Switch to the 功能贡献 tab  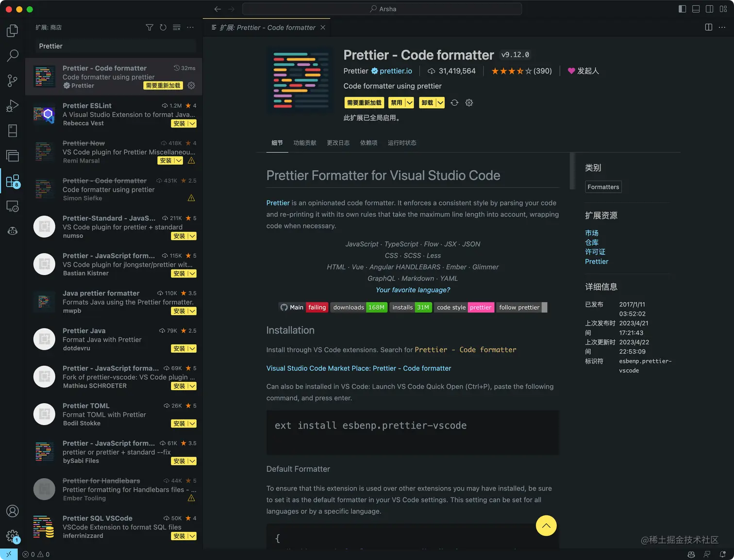coord(305,143)
